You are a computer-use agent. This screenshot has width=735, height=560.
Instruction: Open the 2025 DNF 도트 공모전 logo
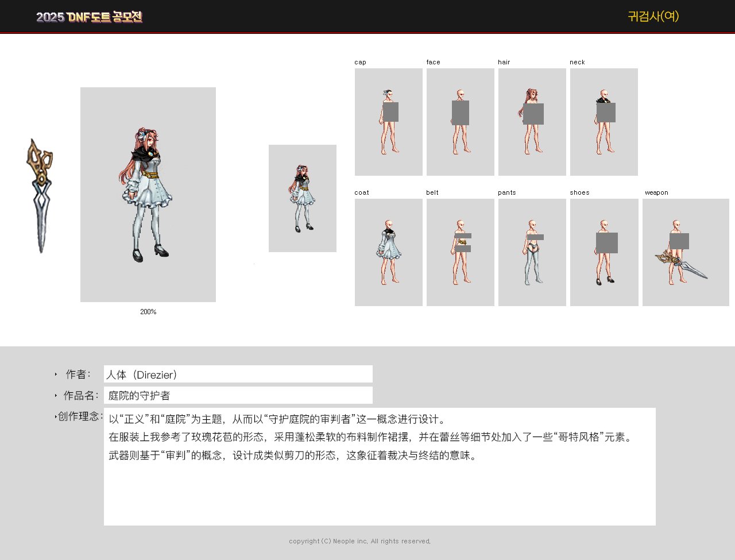click(89, 17)
